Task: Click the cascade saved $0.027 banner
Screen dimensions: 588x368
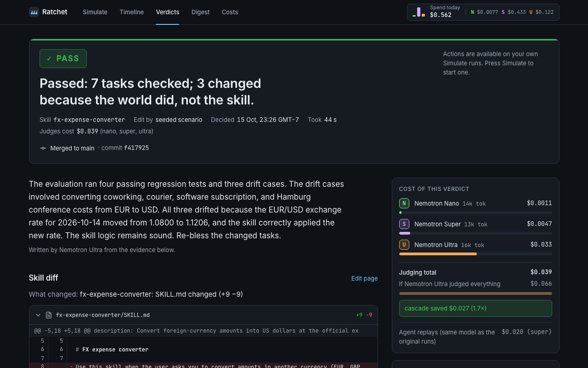Action: click(475, 308)
